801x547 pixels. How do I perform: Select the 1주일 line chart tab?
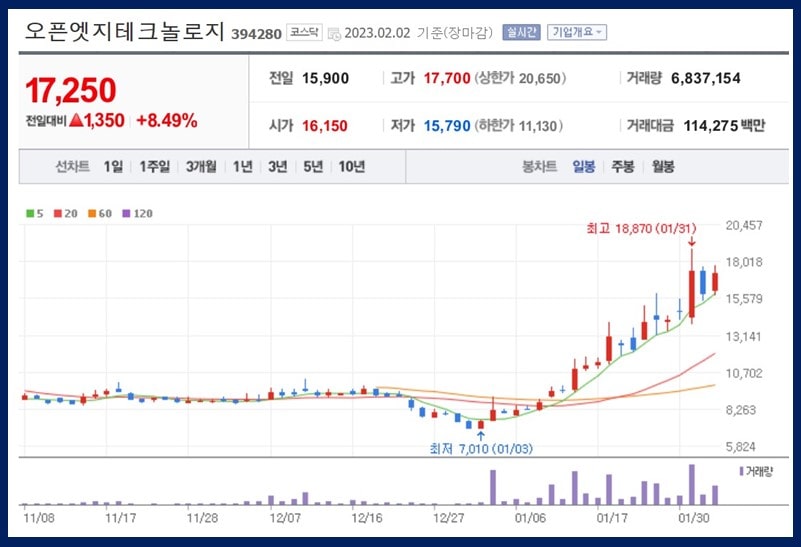[x=155, y=167]
